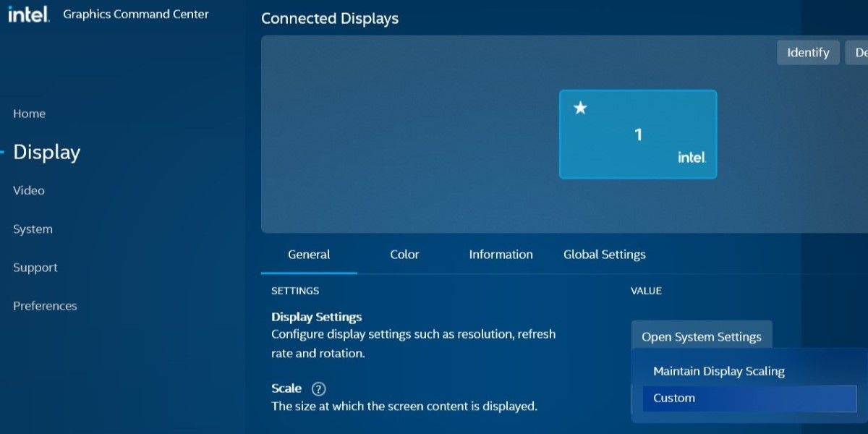The image size is (868, 434).
Task: Switch to the Color tab
Action: click(404, 254)
